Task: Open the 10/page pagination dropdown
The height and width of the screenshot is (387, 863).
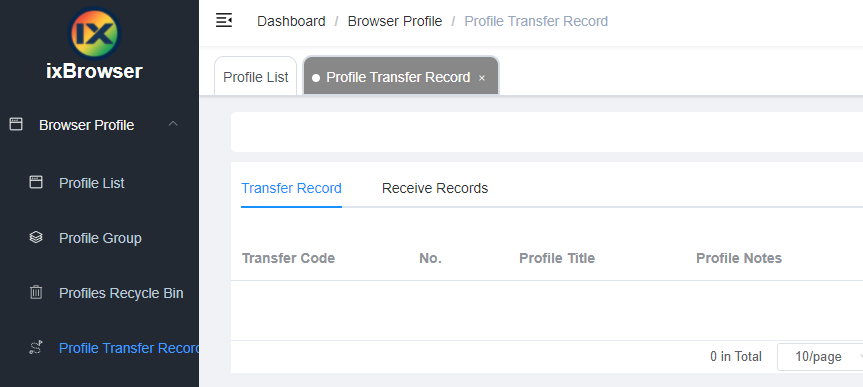Action: pyautogui.click(x=820, y=357)
